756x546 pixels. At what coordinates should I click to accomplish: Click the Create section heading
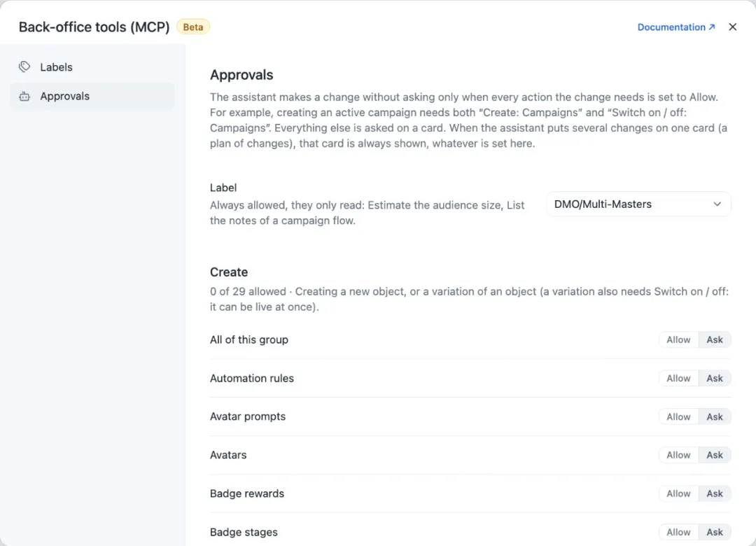[228, 272]
